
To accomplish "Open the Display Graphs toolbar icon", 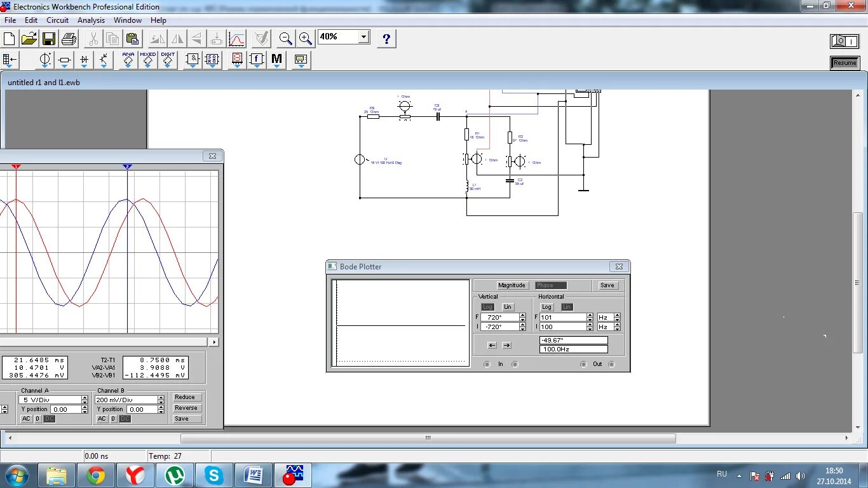I will pos(236,39).
